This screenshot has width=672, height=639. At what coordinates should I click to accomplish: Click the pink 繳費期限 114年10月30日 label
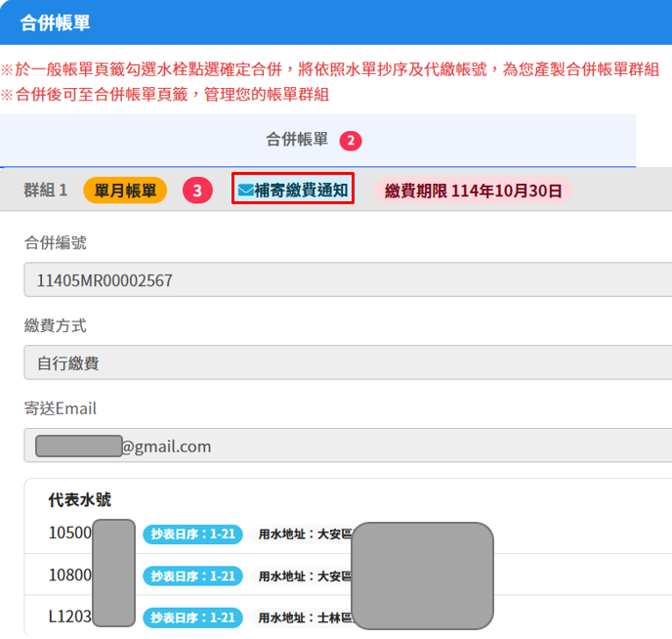[473, 191]
